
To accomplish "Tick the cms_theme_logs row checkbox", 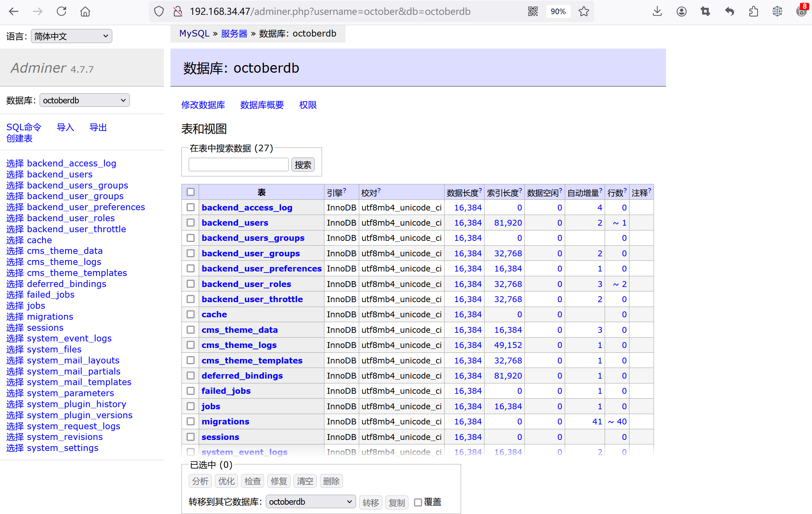I will tap(190, 345).
